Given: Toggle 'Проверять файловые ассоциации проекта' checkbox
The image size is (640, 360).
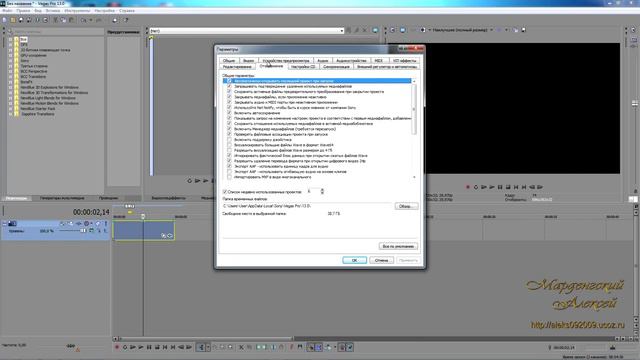Looking at the screenshot, I should pos(229,134).
